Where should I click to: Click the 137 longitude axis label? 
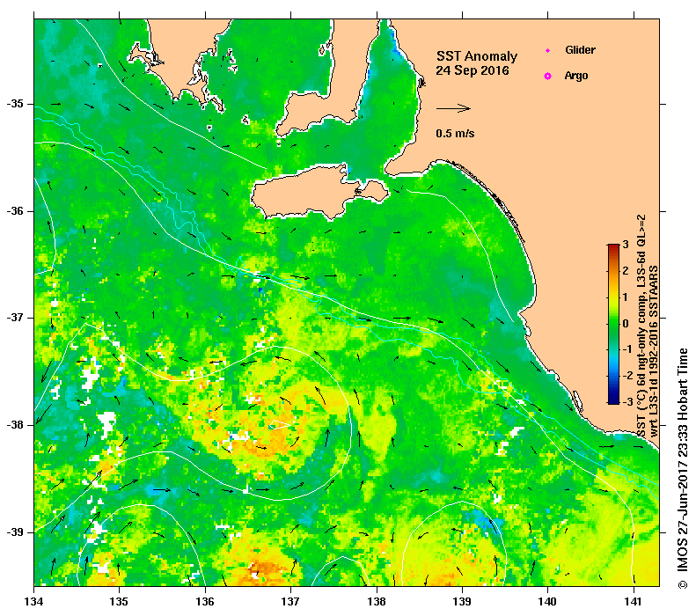coord(290,602)
